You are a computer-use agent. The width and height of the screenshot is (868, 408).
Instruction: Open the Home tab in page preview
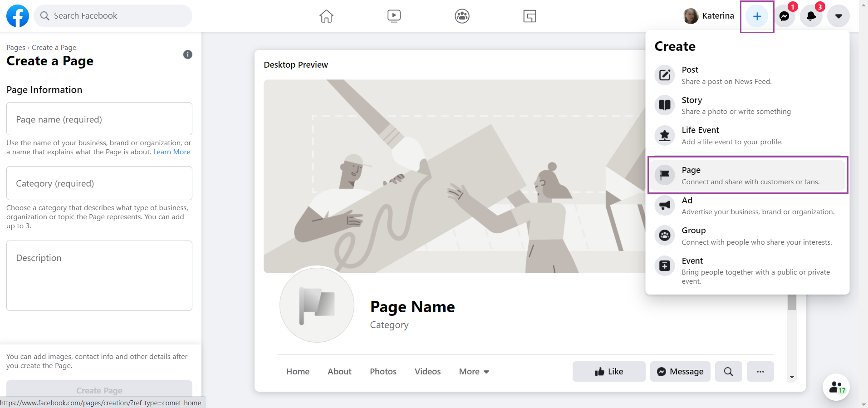coord(298,371)
